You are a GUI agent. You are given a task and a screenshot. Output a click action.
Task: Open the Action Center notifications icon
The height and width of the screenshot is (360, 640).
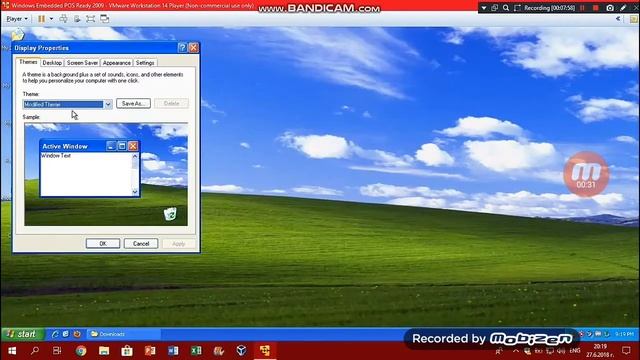(x=626, y=351)
